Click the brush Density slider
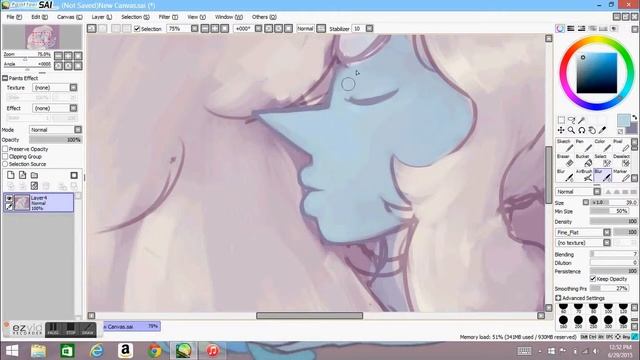The width and height of the screenshot is (640, 360). pyautogui.click(x=613, y=221)
